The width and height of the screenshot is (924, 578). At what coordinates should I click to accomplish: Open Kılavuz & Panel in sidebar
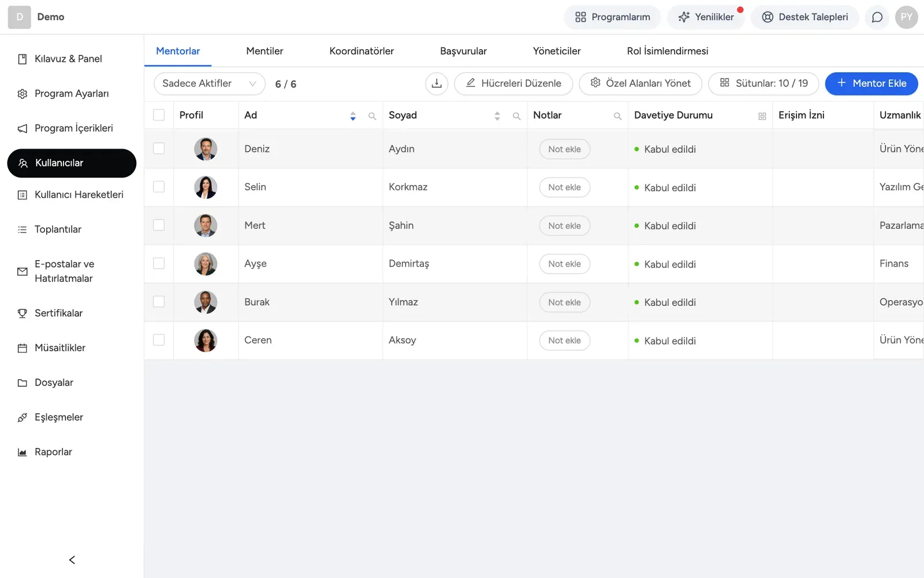click(72, 59)
